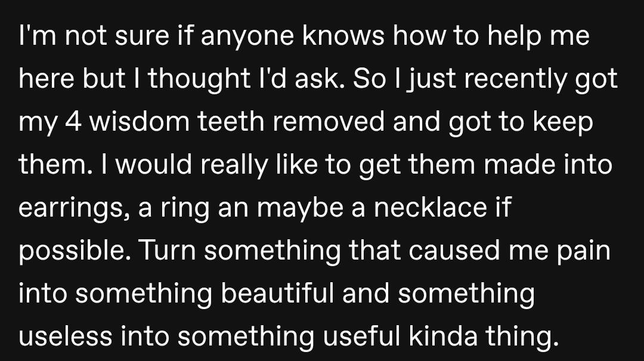Viewport: 644px width, 361px height.
Task: Click the word "earrings," in the text
Action: pos(71,208)
